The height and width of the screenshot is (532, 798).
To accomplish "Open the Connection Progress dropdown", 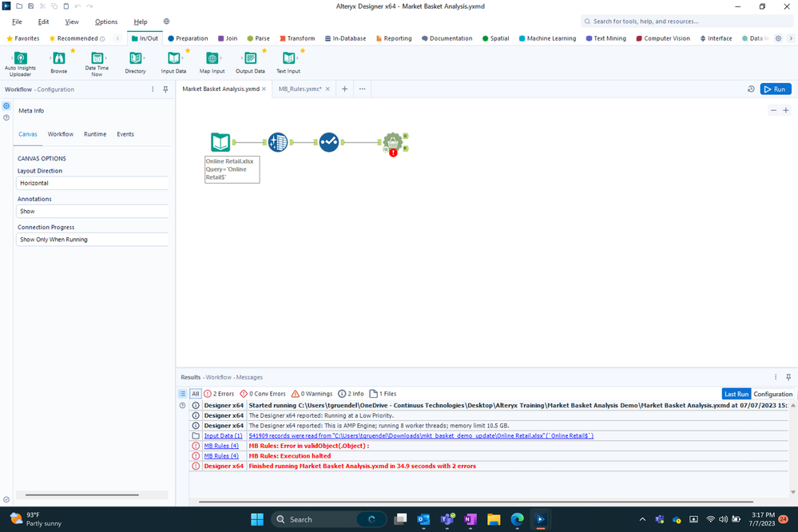I will 90,239.
